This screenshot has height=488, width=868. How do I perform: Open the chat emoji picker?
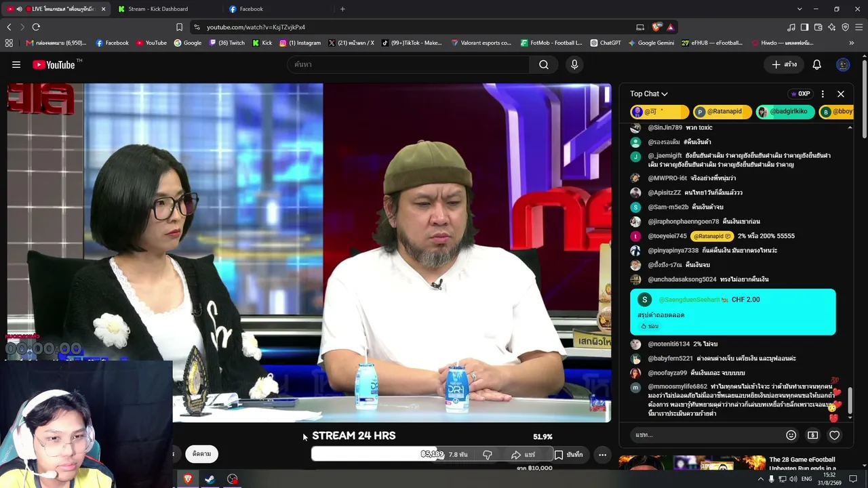click(791, 435)
